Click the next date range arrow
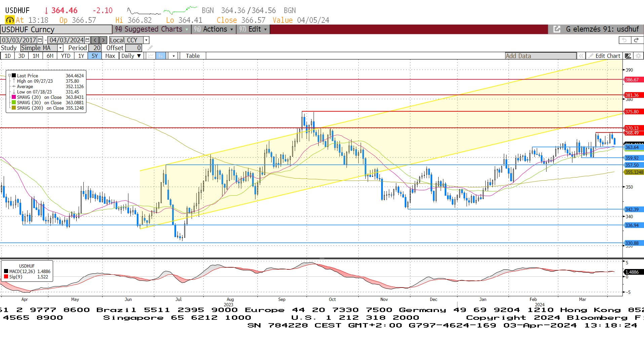This screenshot has width=644, height=344. (103, 40)
